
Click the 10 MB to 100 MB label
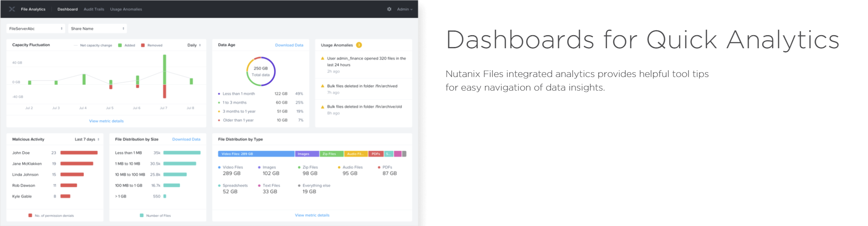point(130,175)
